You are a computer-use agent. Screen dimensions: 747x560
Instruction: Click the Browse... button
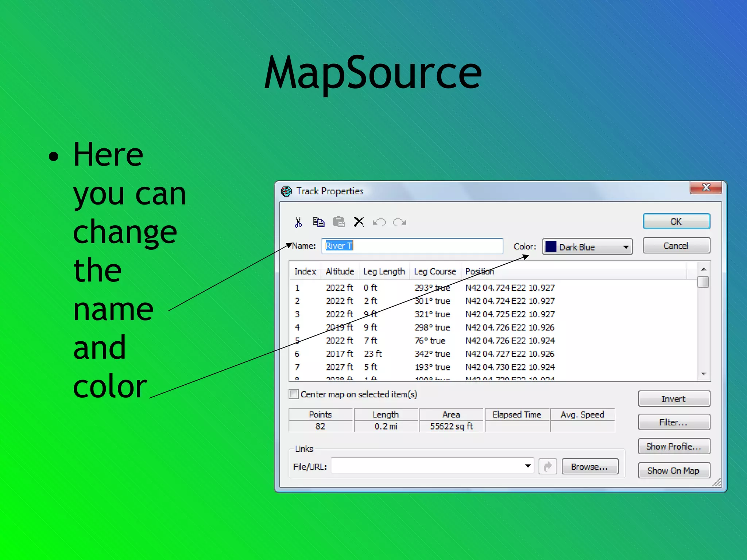tap(590, 467)
